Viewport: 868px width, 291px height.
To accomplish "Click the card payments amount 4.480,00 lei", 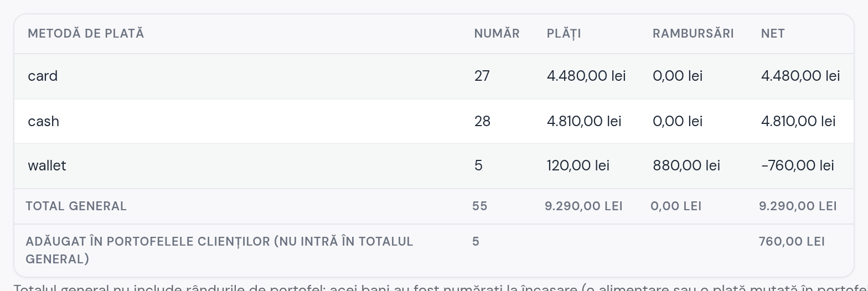I will pyautogui.click(x=586, y=76).
